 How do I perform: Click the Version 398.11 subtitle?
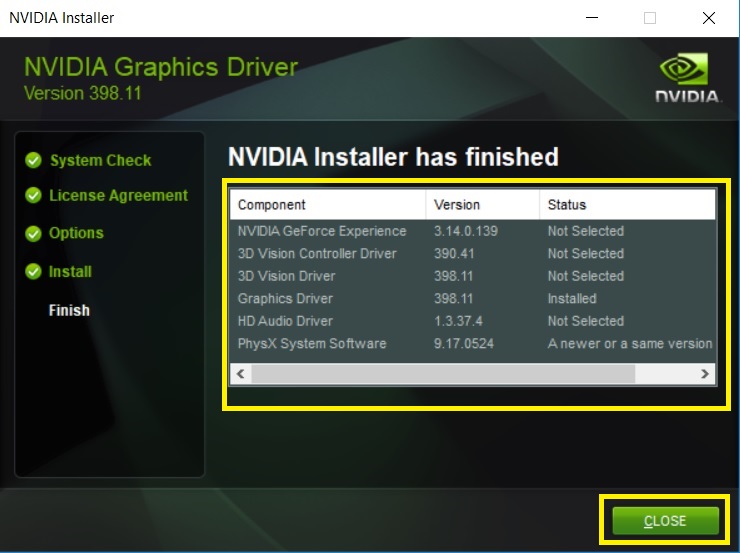[x=83, y=93]
